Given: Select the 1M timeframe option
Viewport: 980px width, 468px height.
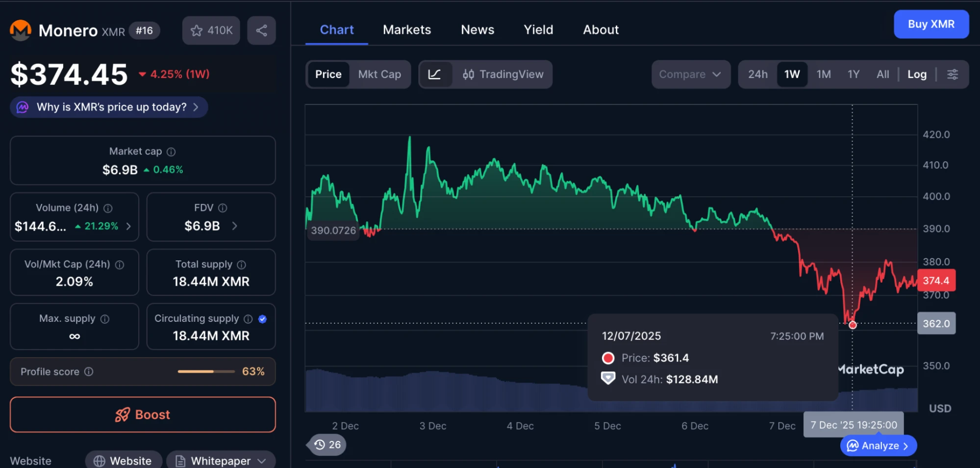Looking at the screenshot, I should (824, 74).
